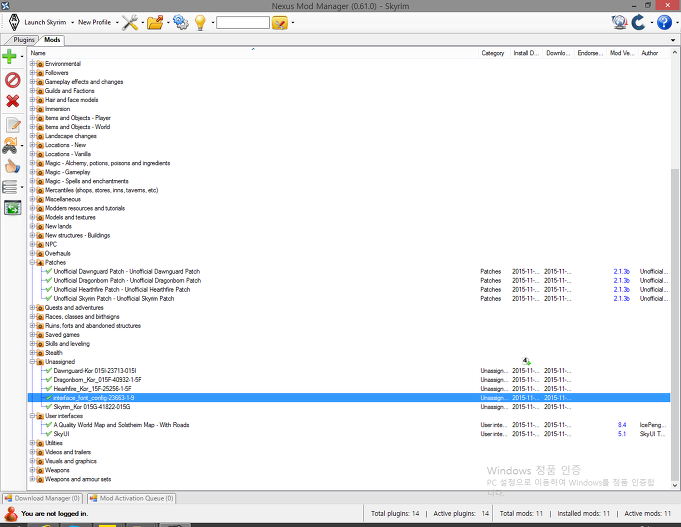Toggle checkmark of Unofficial Dragonborn Patch

click(49, 280)
